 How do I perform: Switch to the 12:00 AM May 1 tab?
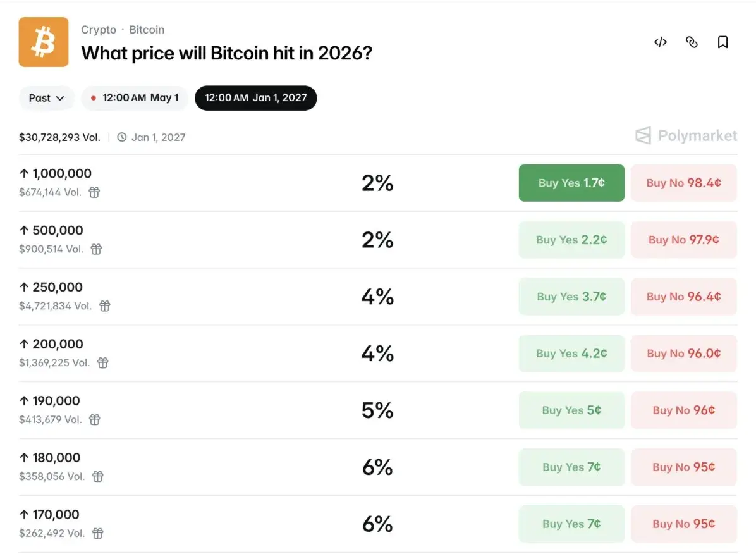[135, 98]
